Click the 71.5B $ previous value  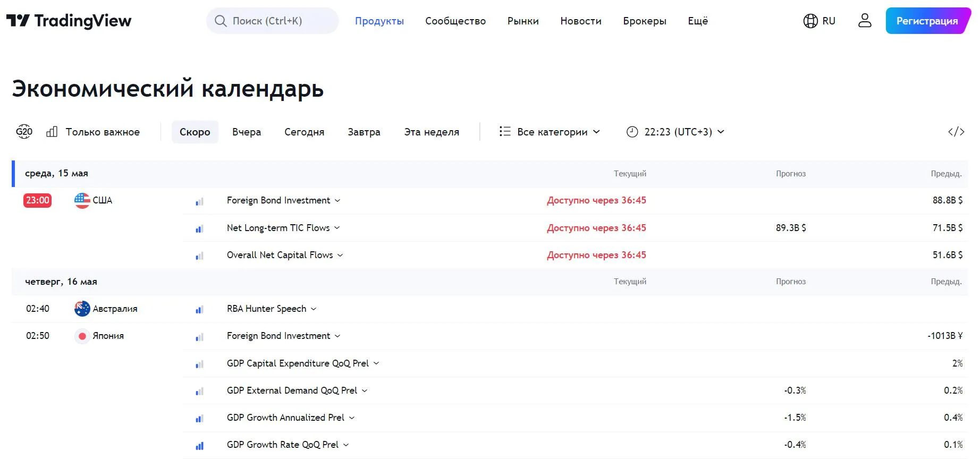948,228
